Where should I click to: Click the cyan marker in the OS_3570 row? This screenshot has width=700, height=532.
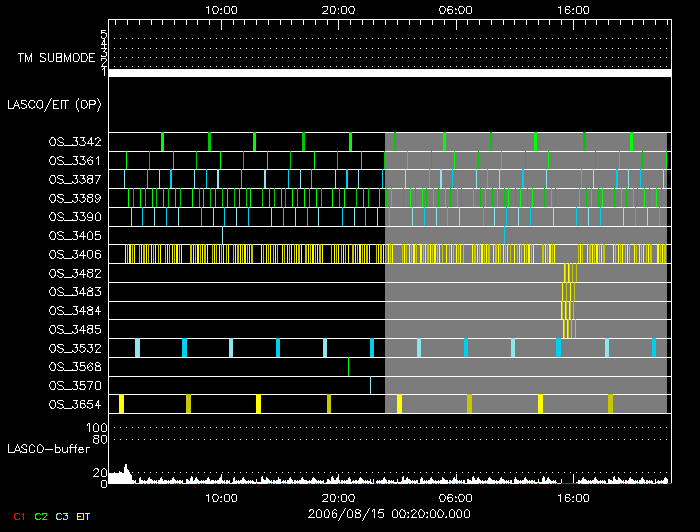370,385
